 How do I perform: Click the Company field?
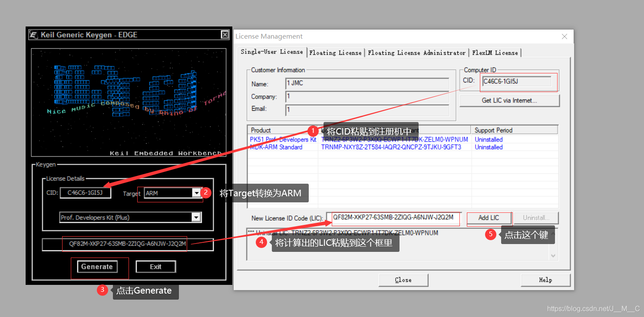(367, 96)
